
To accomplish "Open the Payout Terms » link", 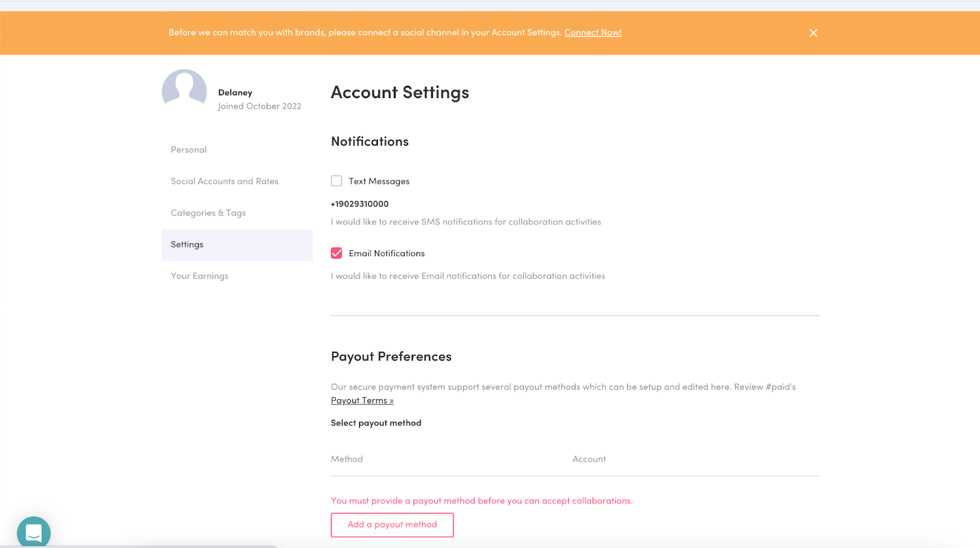I will pyautogui.click(x=362, y=400).
